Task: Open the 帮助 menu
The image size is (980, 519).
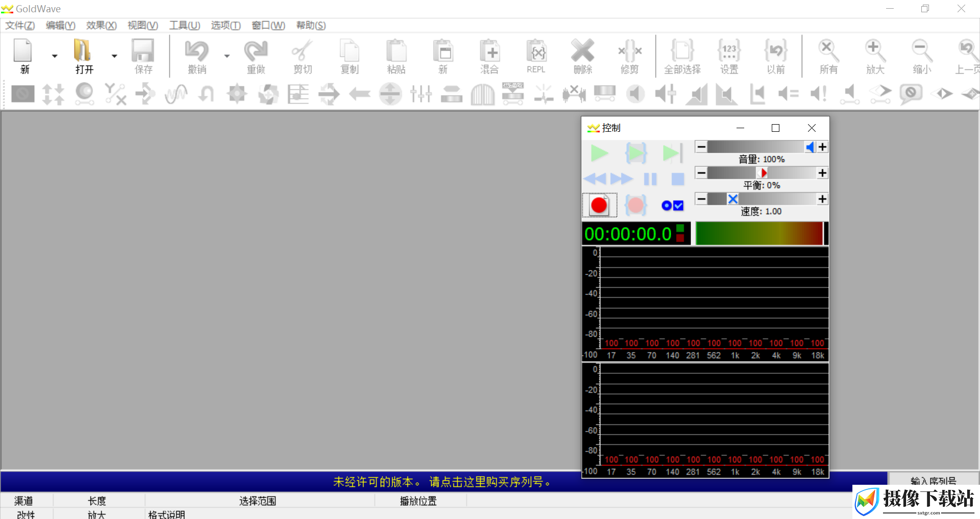Action: [x=311, y=26]
